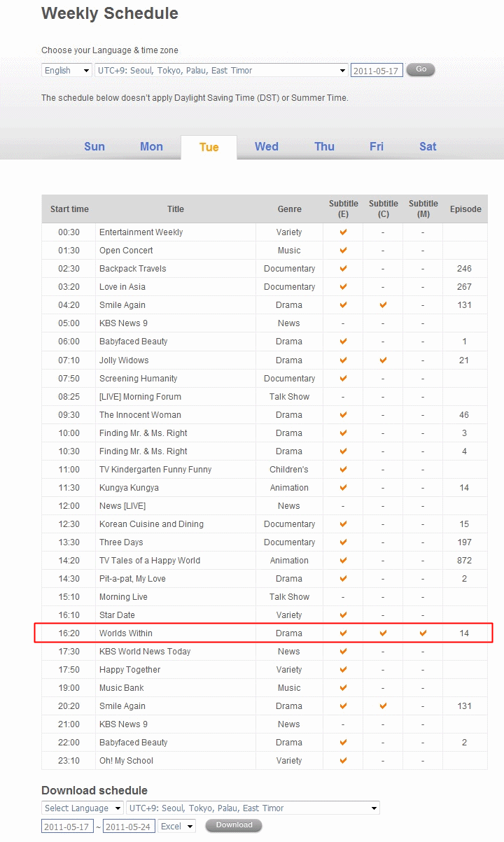Click The Innocent Woman title

(140, 415)
